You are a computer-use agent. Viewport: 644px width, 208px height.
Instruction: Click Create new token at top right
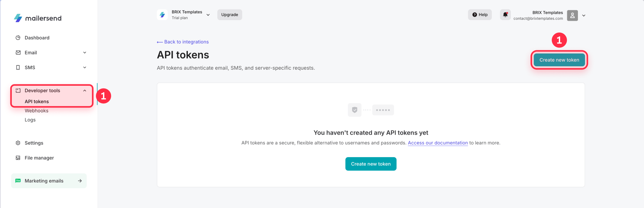pyautogui.click(x=559, y=60)
